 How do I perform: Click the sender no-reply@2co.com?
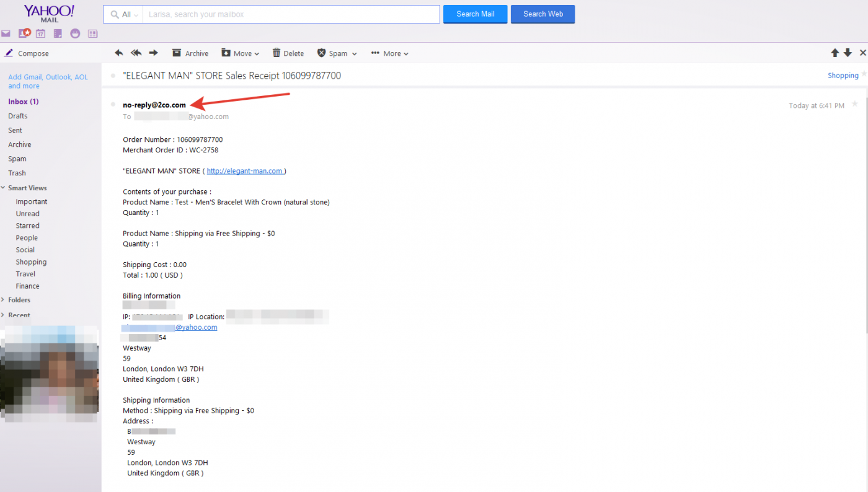point(154,105)
